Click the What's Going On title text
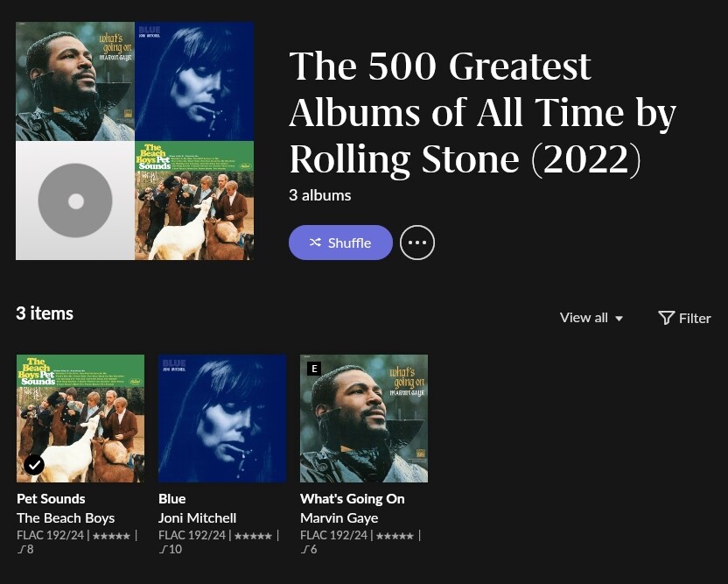Image resolution: width=728 pixels, height=584 pixels. [352, 498]
